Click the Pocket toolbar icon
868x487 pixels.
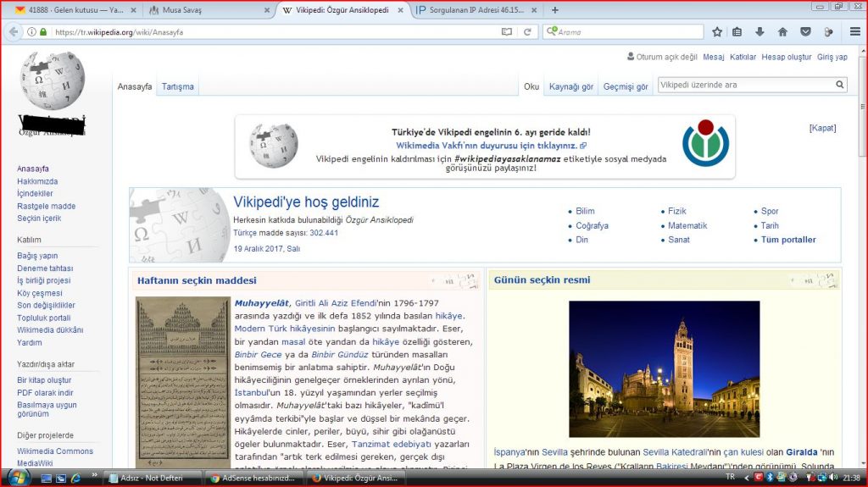[805, 32]
